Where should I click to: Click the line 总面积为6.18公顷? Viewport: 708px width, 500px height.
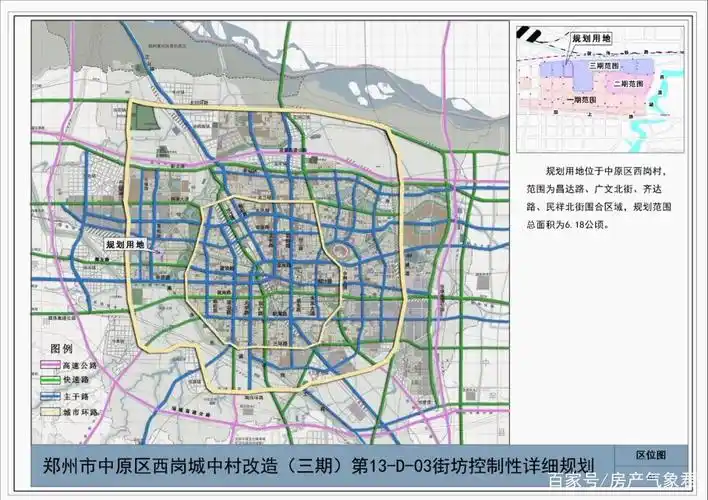[x=567, y=224]
